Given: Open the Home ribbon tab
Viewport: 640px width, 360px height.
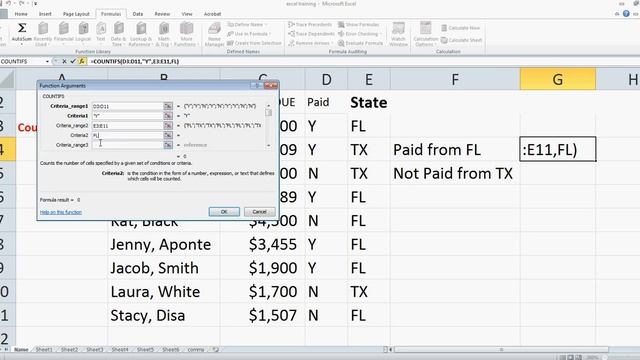Looking at the screenshot, I should coord(21,14).
